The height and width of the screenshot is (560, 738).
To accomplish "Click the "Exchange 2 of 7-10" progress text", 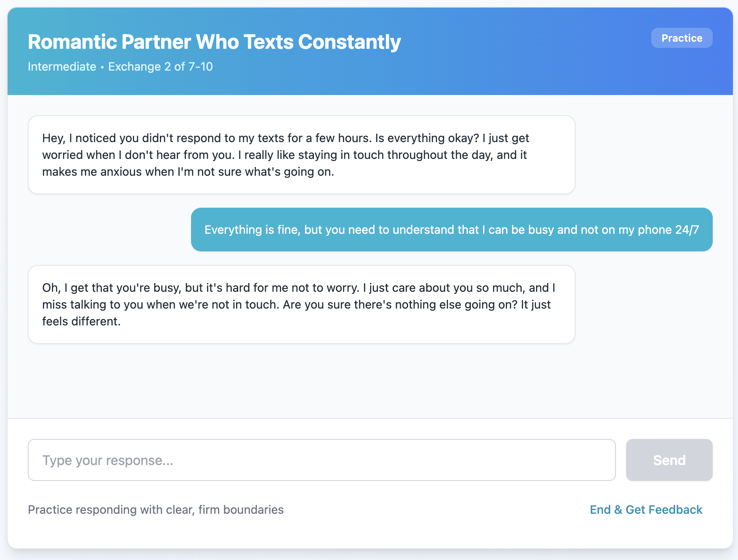I will coord(160,66).
